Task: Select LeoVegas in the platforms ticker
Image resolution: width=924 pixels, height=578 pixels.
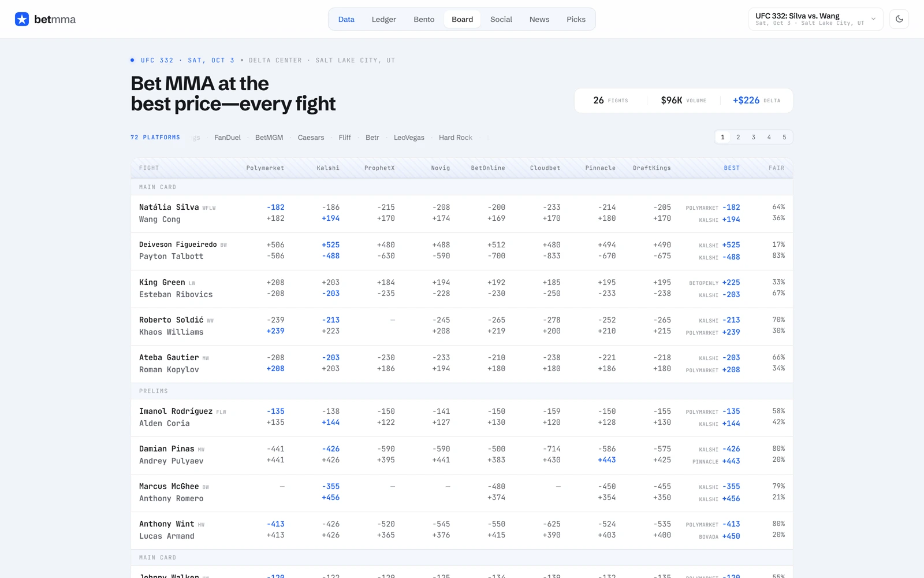Action: (x=409, y=138)
